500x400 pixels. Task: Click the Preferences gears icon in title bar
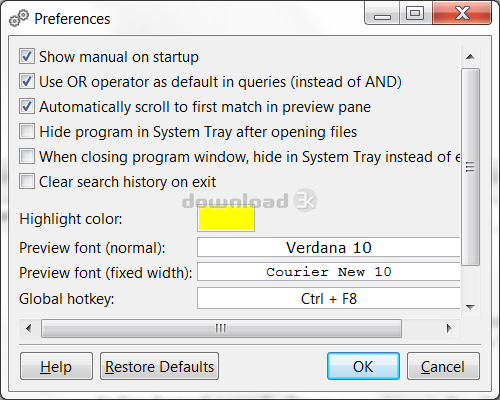point(18,18)
